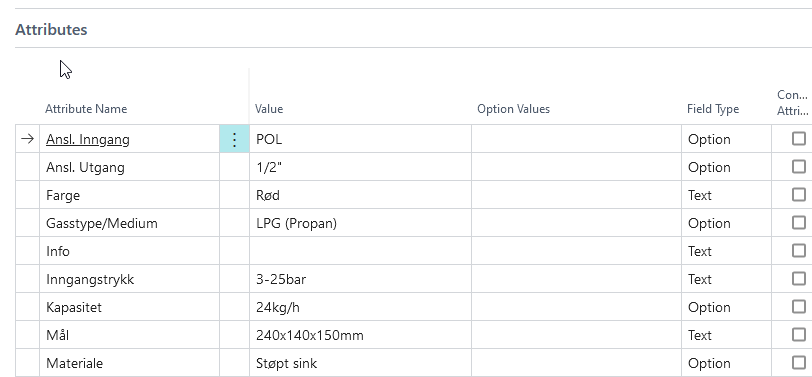Viewport: 812px width, 377px height.
Task: Tick the checkbox in the Ansl. Inngang row
Action: click(x=799, y=138)
